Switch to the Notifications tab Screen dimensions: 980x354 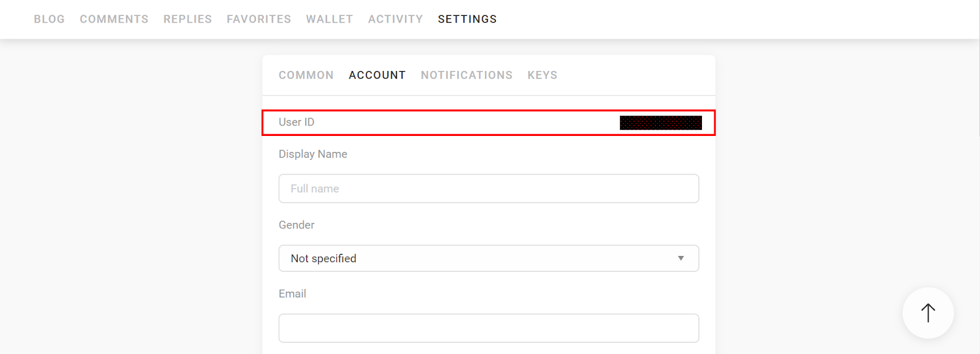(467, 75)
